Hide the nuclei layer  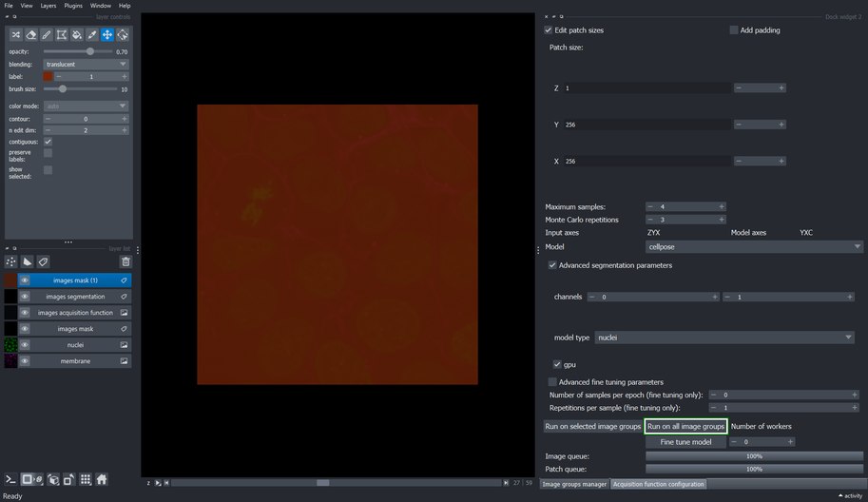25,345
